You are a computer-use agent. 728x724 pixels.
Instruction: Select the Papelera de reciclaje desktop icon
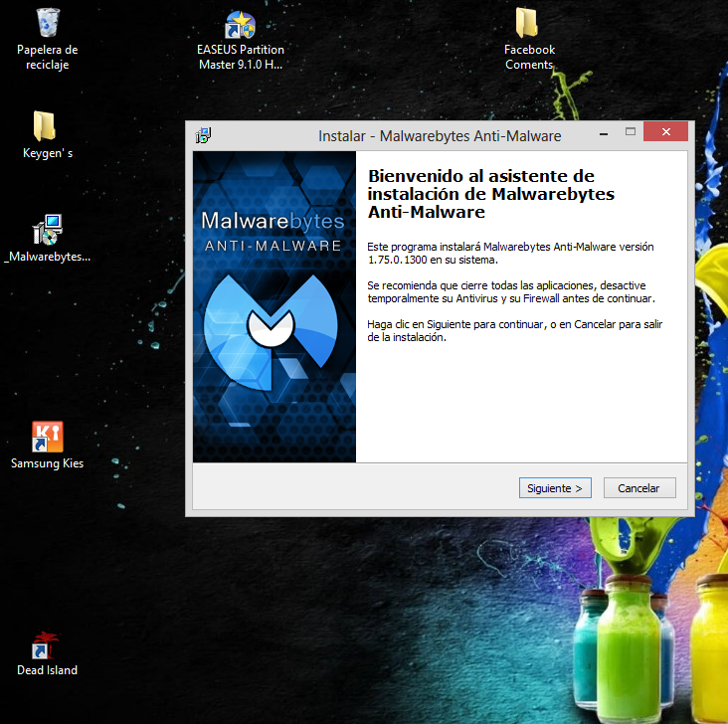[48, 23]
